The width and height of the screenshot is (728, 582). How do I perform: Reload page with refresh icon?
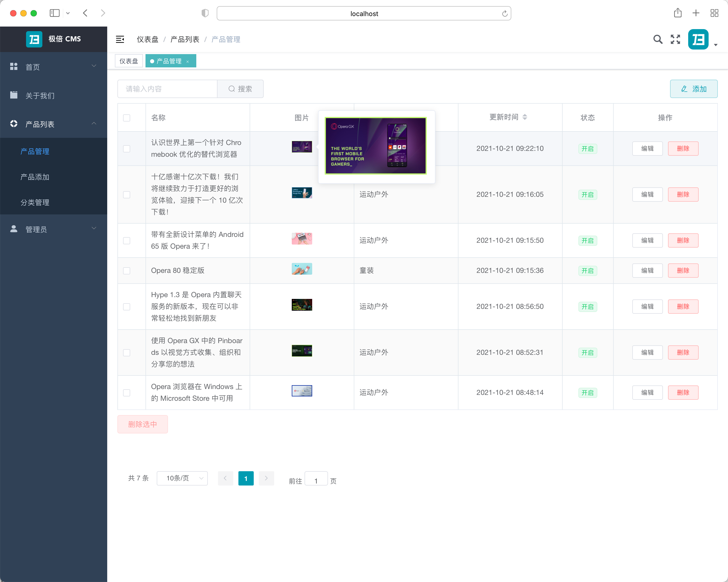coord(504,14)
